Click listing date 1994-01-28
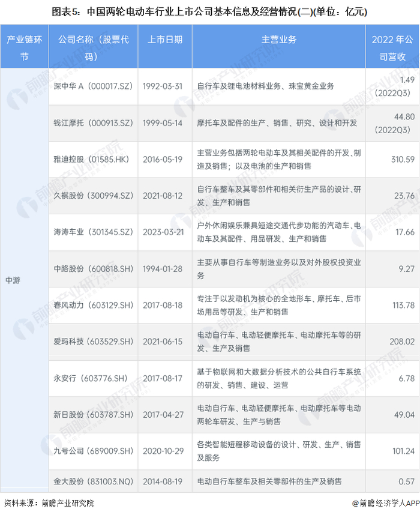 point(163,269)
